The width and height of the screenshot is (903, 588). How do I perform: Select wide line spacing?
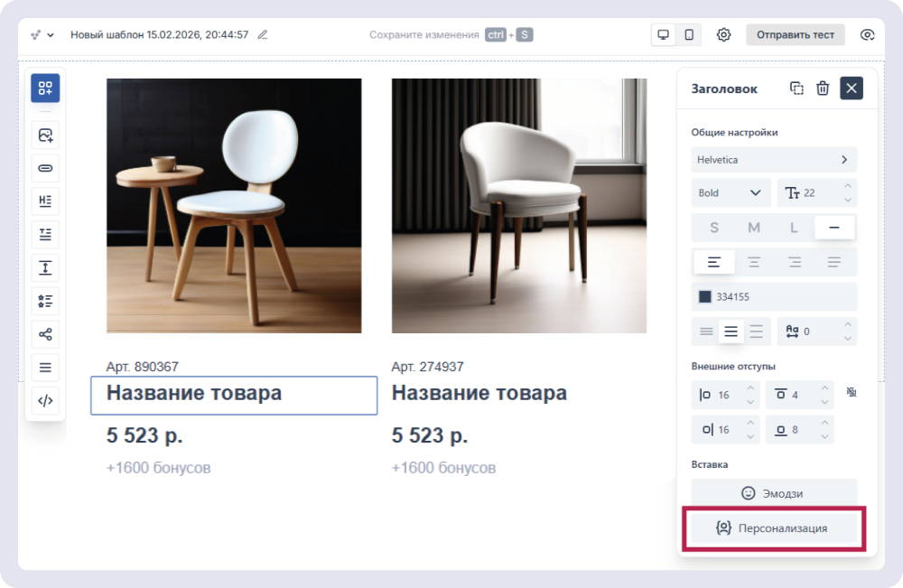click(x=756, y=331)
